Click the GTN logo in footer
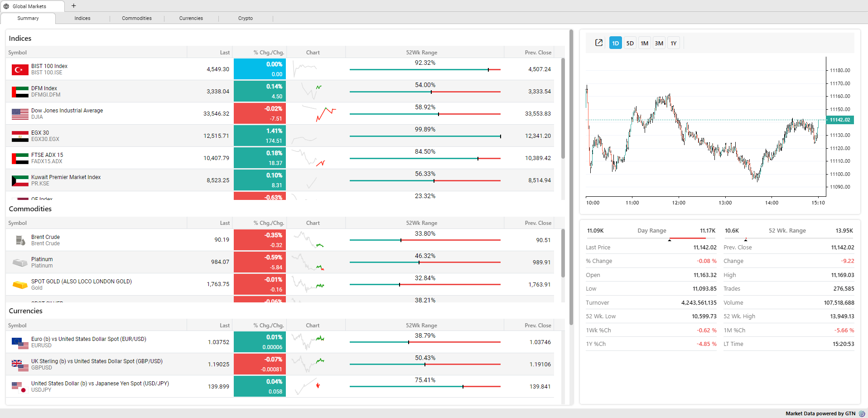 (x=862, y=413)
